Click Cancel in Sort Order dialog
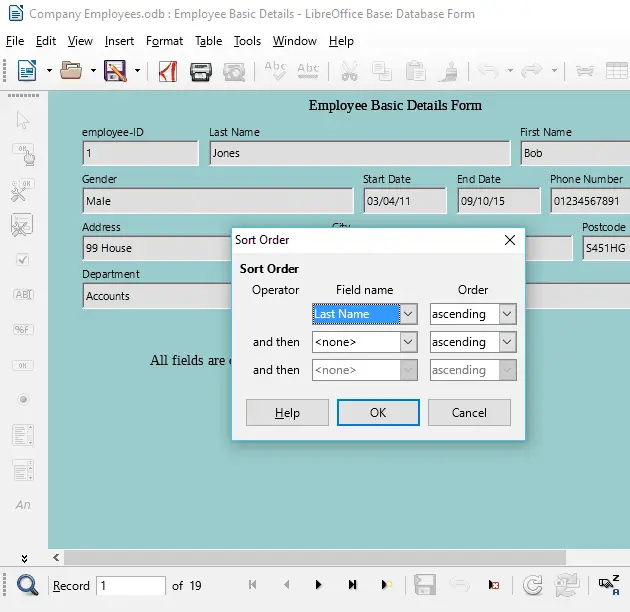This screenshot has width=630, height=612. coord(469,413)
